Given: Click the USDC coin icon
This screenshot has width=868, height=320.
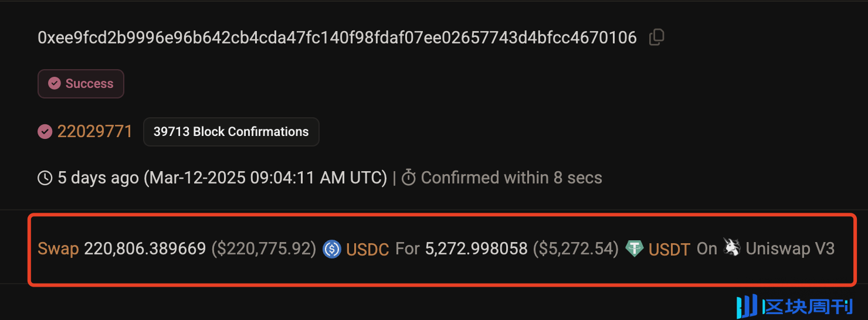Looking at the screenshot, I should click(x=332, y=249).
